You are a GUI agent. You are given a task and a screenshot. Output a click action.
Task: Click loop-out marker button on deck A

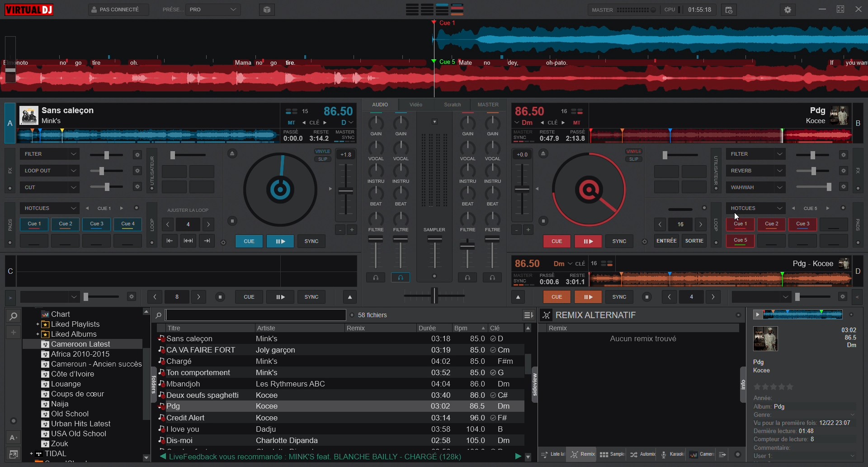coord(207,241)
